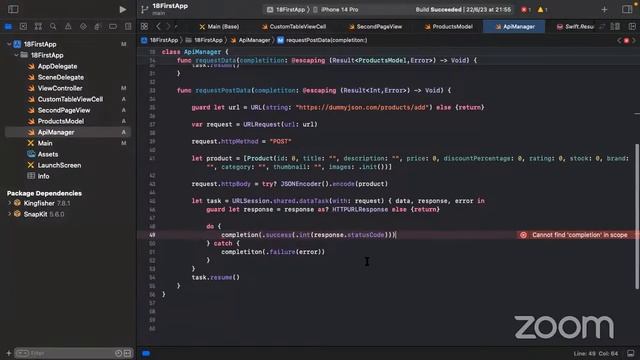Choose the iPhone 14 Pro destination
Screen dimensions: 640x360
(336, 9)
